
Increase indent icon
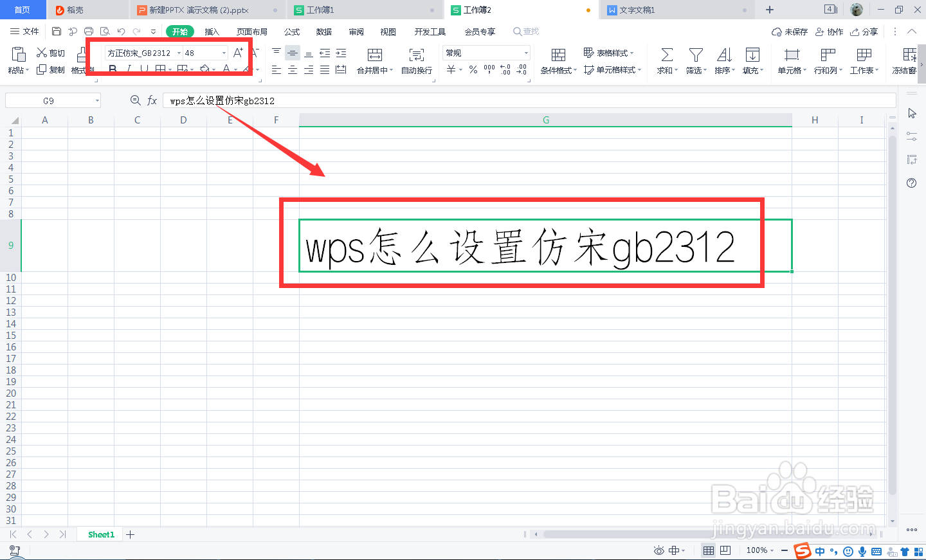(341, 53)
